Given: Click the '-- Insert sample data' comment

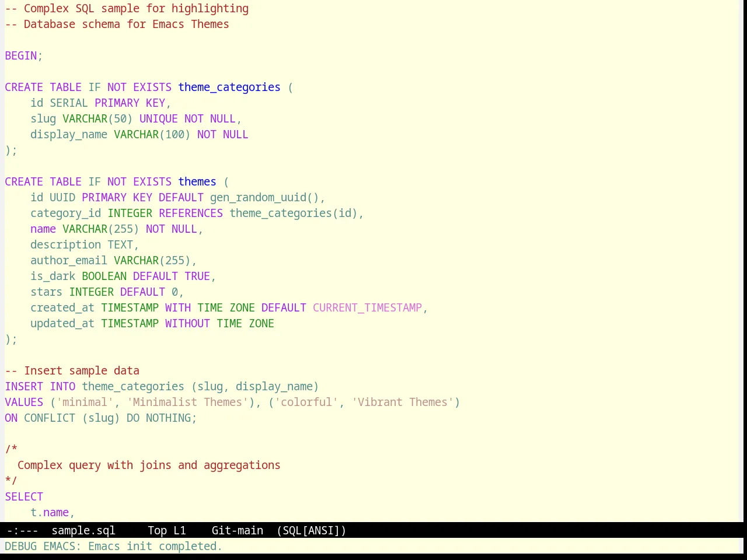Looking at the screenshot, I should [72, 370].
